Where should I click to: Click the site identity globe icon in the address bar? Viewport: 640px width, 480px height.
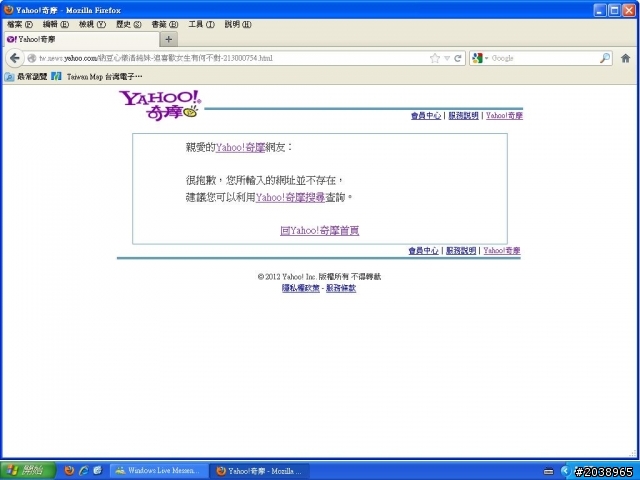tap(31, 58)
